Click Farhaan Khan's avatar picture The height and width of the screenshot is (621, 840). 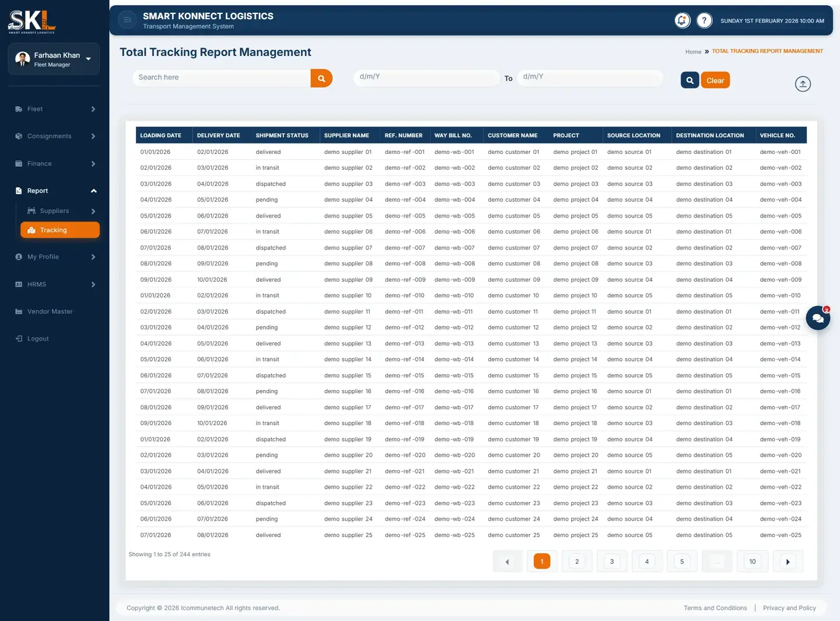pyautogui.click(x=23, y=59)
